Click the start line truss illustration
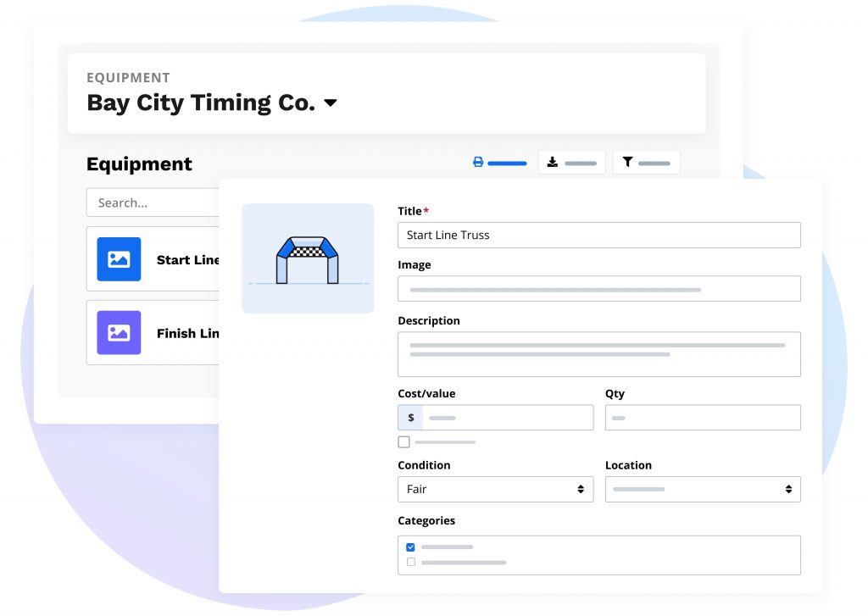 coord(308,258)
